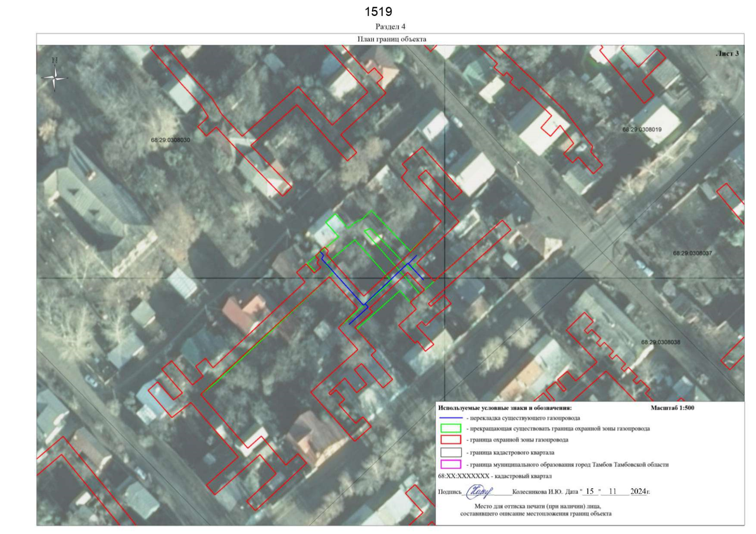
Task: Select cadastral label 68:29:0308019
Action: tap(642, 129)
